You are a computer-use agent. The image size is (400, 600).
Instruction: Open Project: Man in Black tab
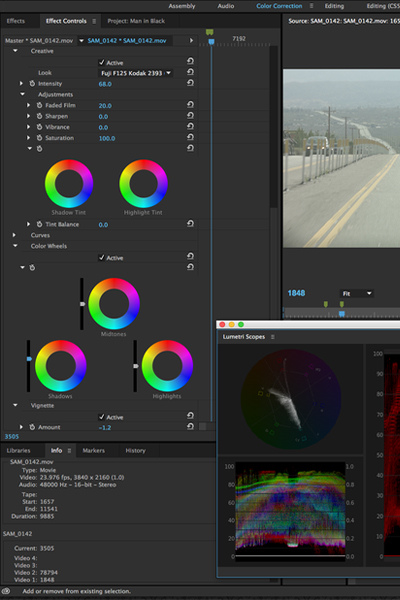[x=136, y=21]
